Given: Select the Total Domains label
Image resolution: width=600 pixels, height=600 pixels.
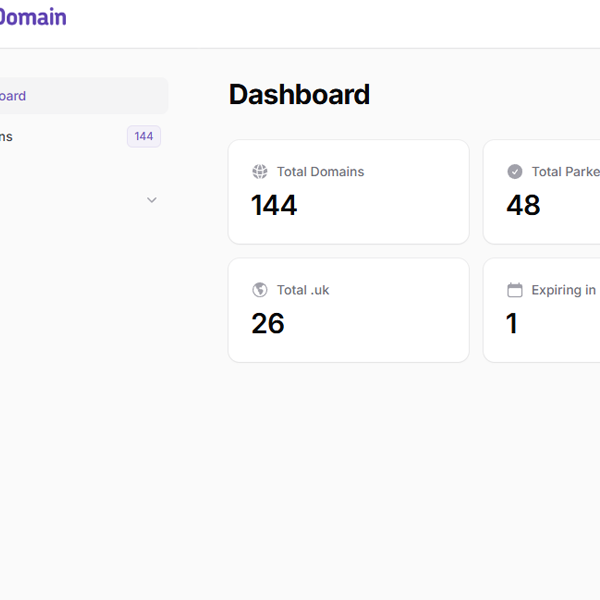Looking at the screenshot, I should (x=320, y=171).
